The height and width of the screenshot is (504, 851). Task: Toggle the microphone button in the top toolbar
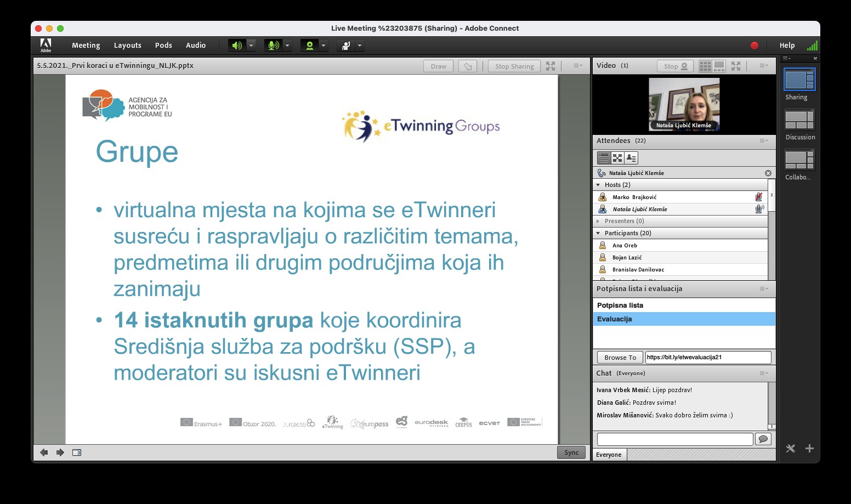point(273,46)
